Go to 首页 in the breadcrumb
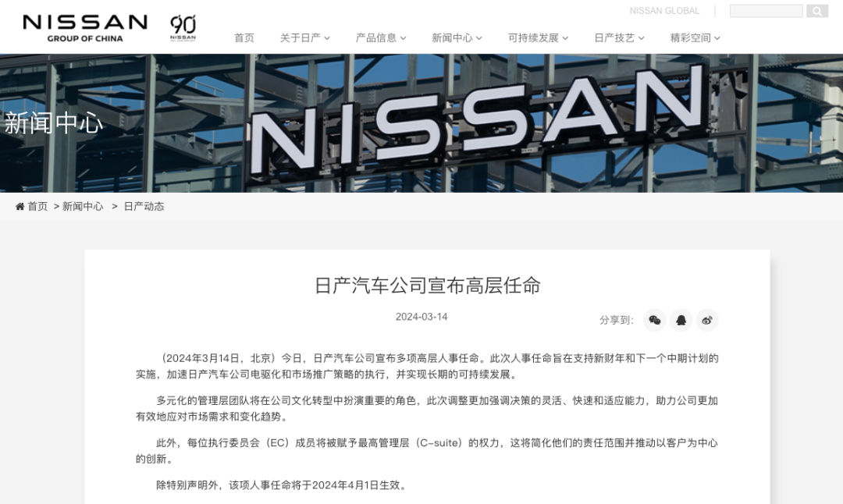 (x=37, y=206)
